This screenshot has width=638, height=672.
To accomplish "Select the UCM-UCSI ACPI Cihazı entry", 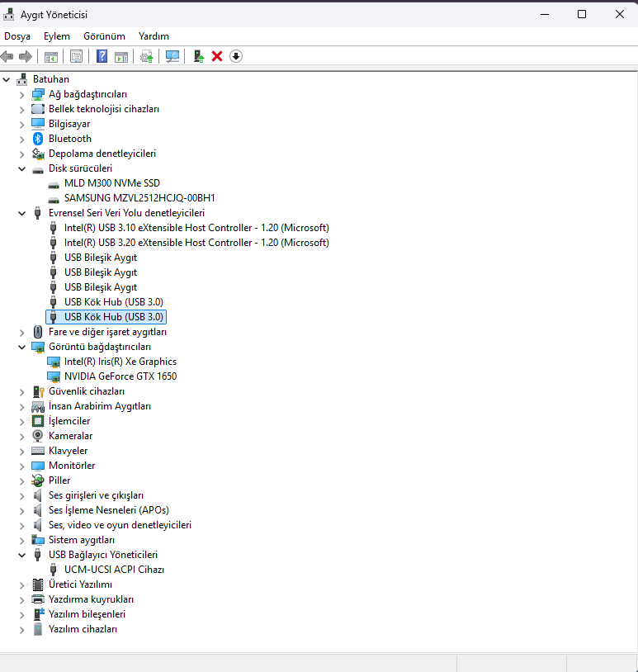I will (x=114, y=570).
